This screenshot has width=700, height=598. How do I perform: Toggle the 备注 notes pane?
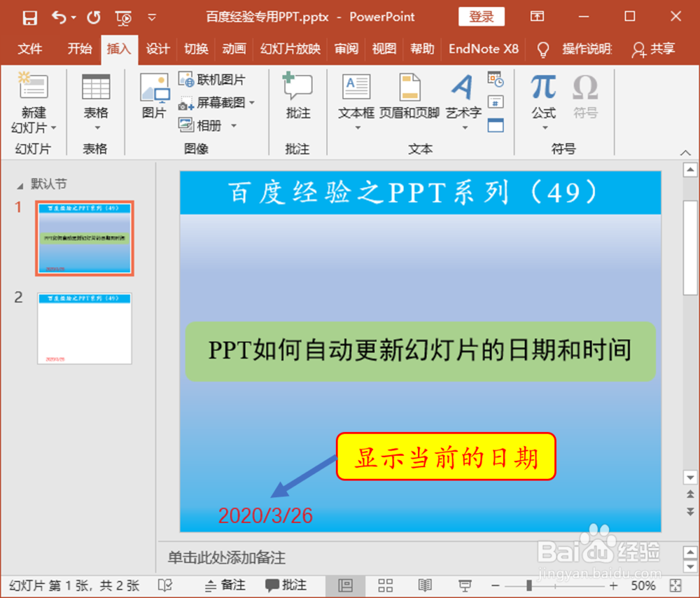(x=225, y=585)
